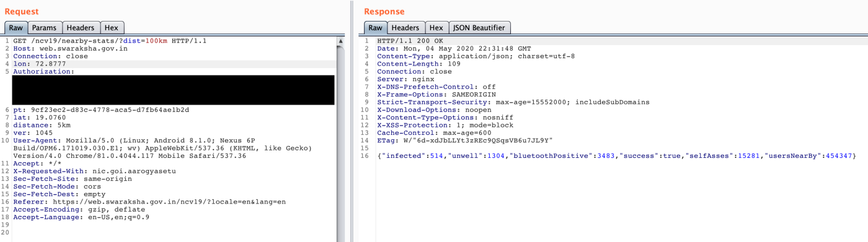868x242 pixels.
Task: Switch to the Request Raw tab
Action: (x=15, y=28)
